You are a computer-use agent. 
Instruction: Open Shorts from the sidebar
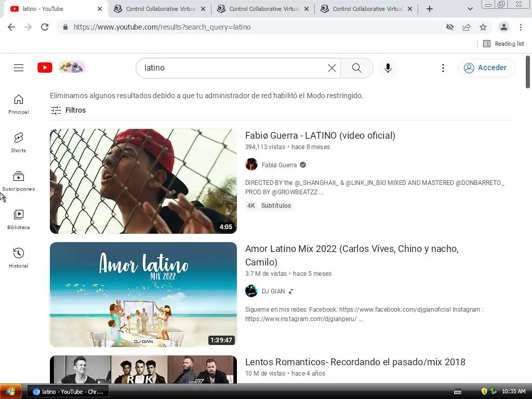coord(19,142)
